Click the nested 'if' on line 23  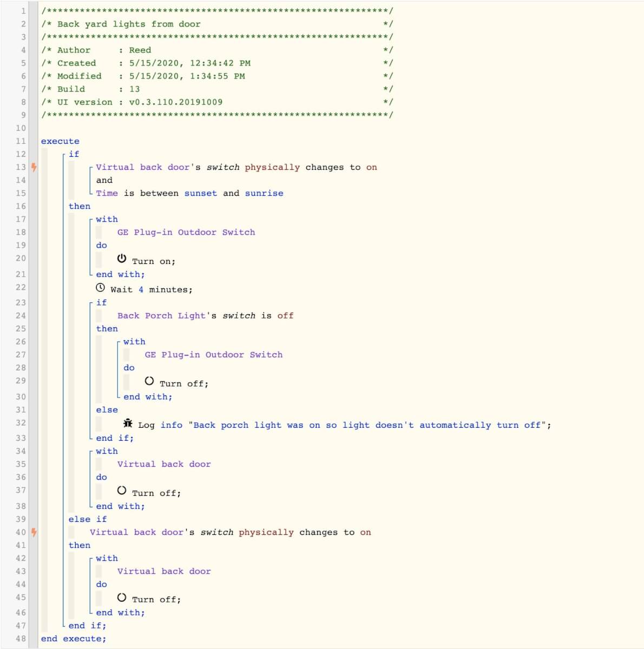101,303
